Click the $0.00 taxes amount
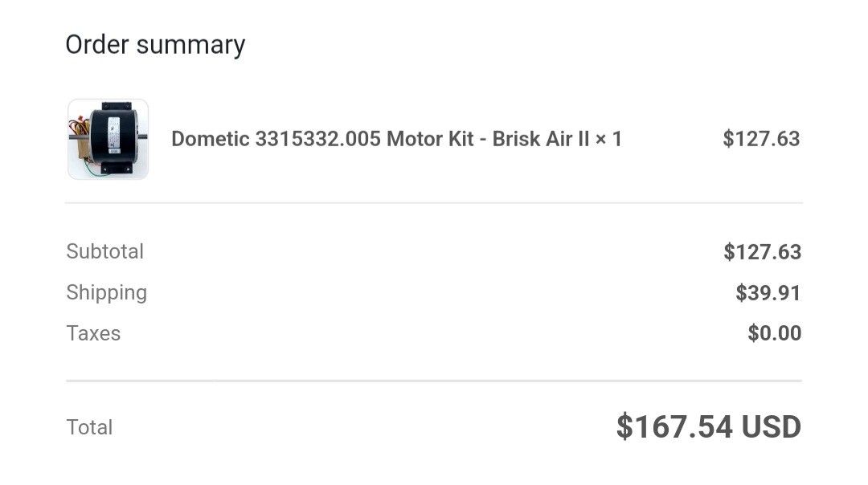868x485 pixels. click(774, 333)
